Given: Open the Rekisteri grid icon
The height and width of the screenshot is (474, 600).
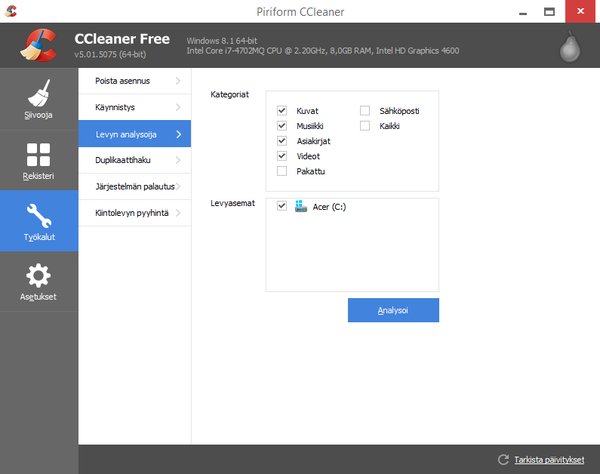Looking at the screenshot, I should coord(38,155).
